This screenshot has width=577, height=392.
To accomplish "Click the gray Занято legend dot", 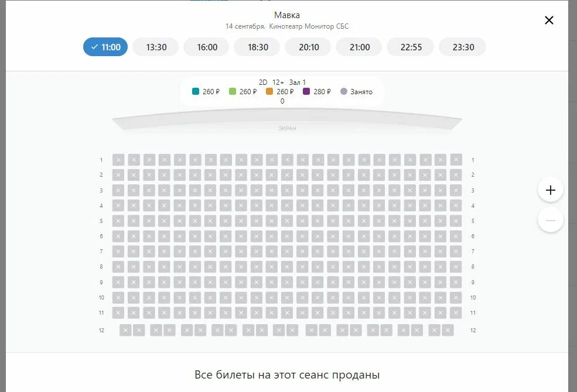I will (x=344, y=91).
